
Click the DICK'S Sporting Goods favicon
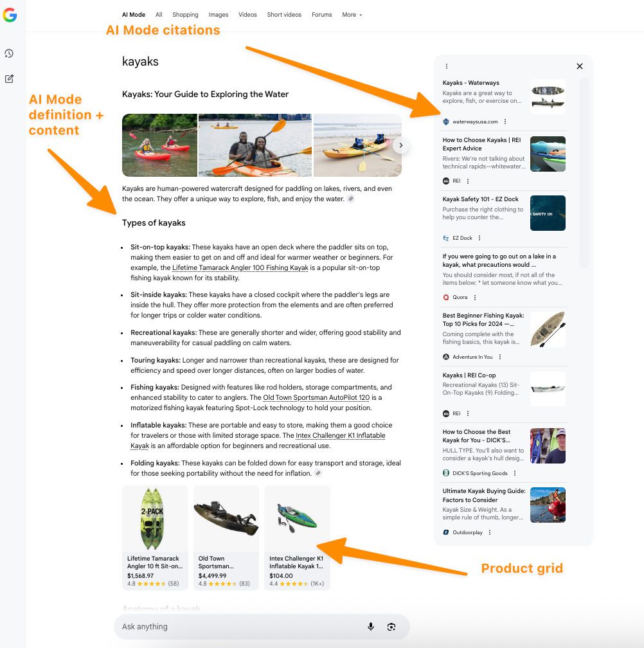click(x=445, y=473)
